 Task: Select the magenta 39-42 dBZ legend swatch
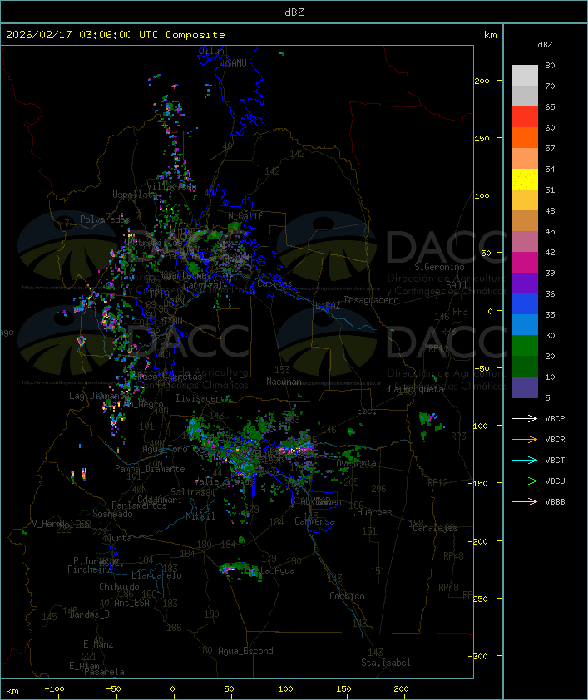(x=525, y=263)
